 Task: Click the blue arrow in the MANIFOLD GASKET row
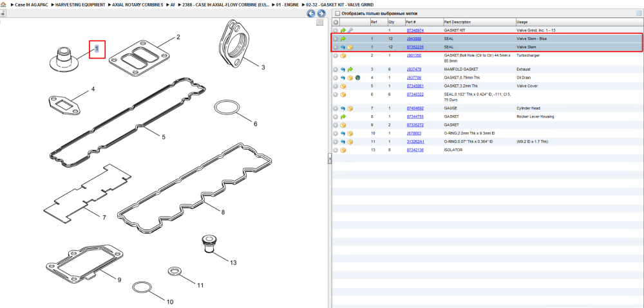point(343,69)
